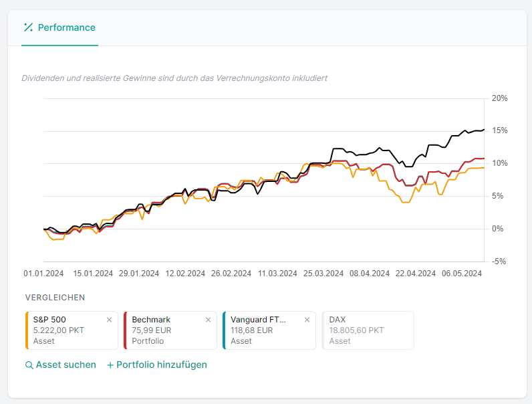The height and width of the screenshot is (404, 532).
Task: Select the Vanguard FT... asset card
Action: click(266, 331)
